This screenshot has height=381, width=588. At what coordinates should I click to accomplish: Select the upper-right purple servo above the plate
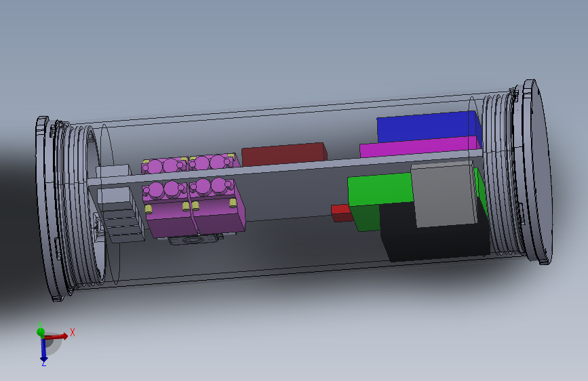tap(214, 162)
